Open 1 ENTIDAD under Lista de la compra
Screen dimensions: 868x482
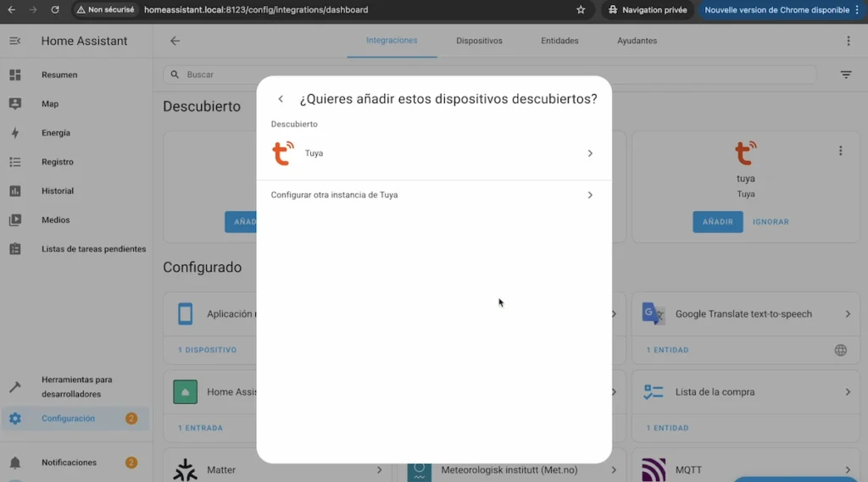667,428
